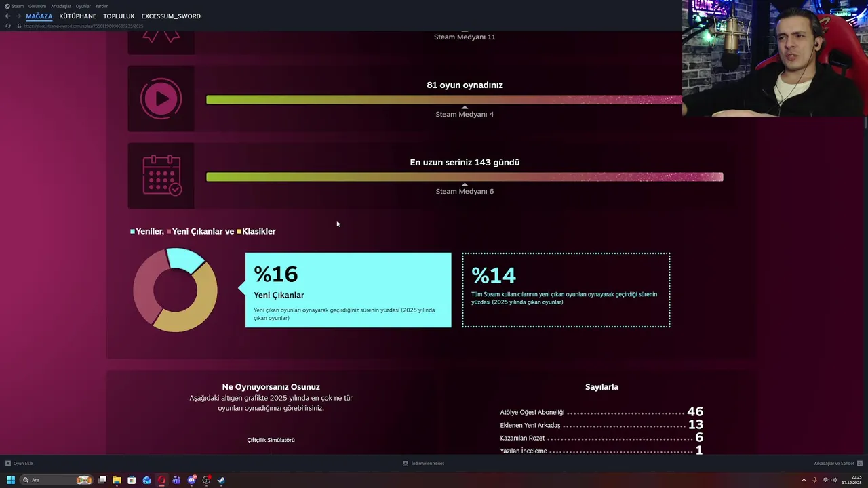Open the Steam menu

point(18,6)
